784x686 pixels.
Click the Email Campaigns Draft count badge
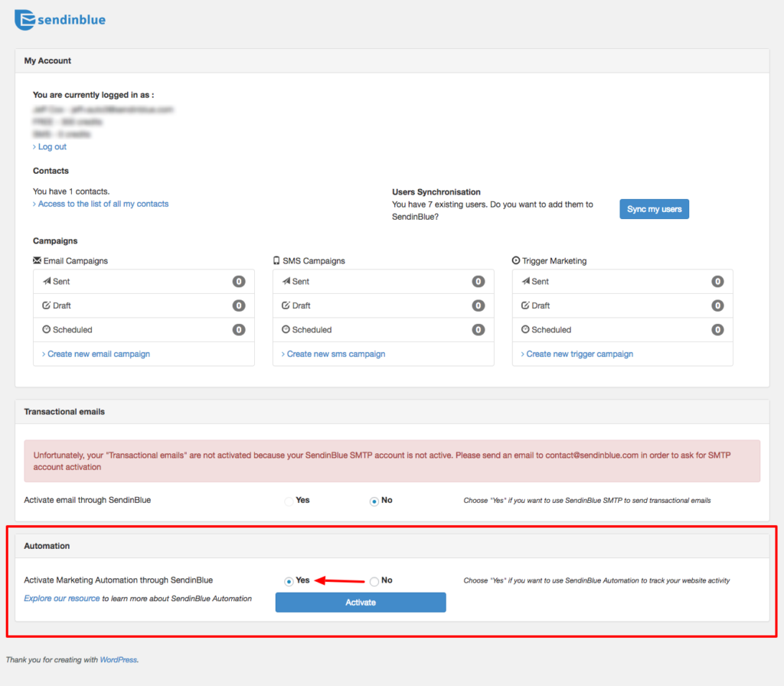coord(239,305)
